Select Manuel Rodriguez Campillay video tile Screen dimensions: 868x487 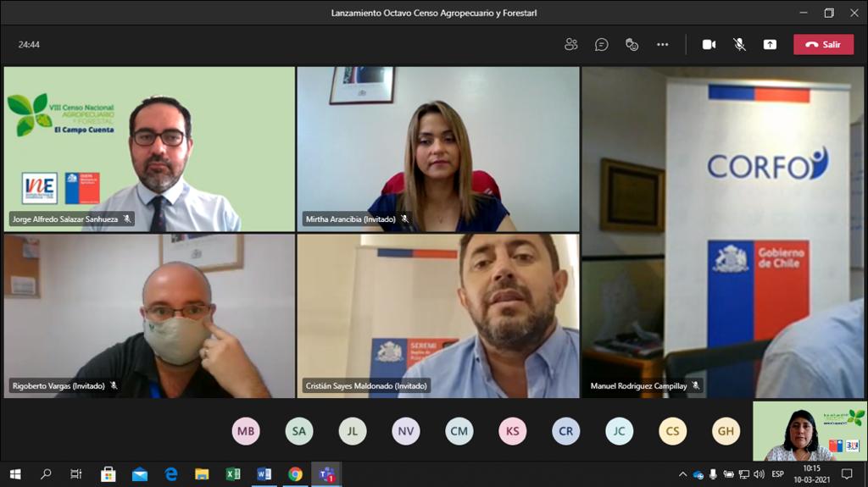click(x=722, y=232)
